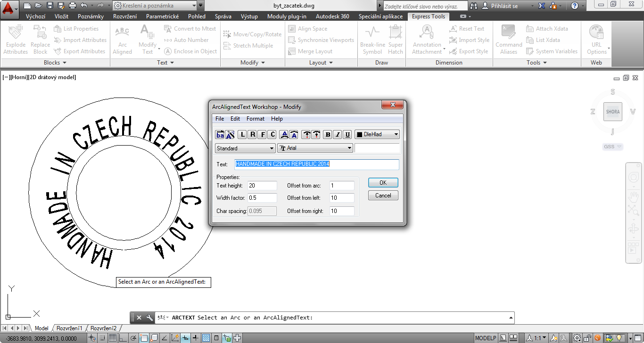Screen dimensions: 644x343
Task: Select Left alignment L button
Action: pos(242,135)
